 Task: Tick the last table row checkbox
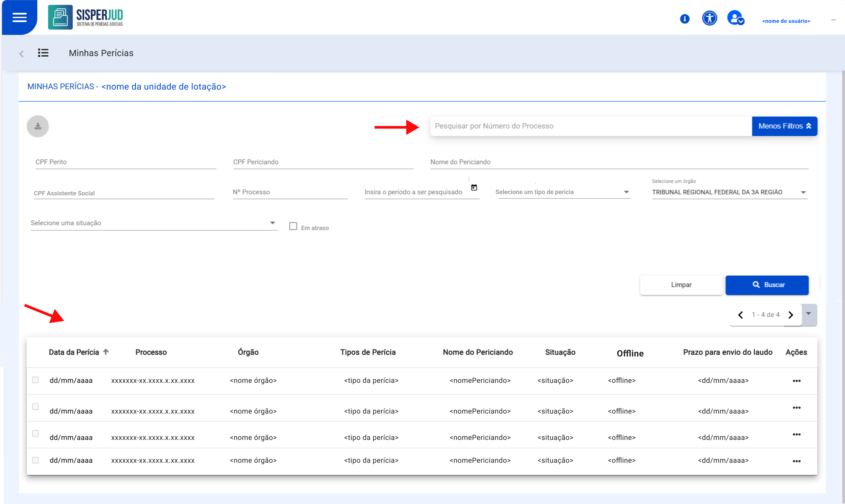tap(35, 460)
